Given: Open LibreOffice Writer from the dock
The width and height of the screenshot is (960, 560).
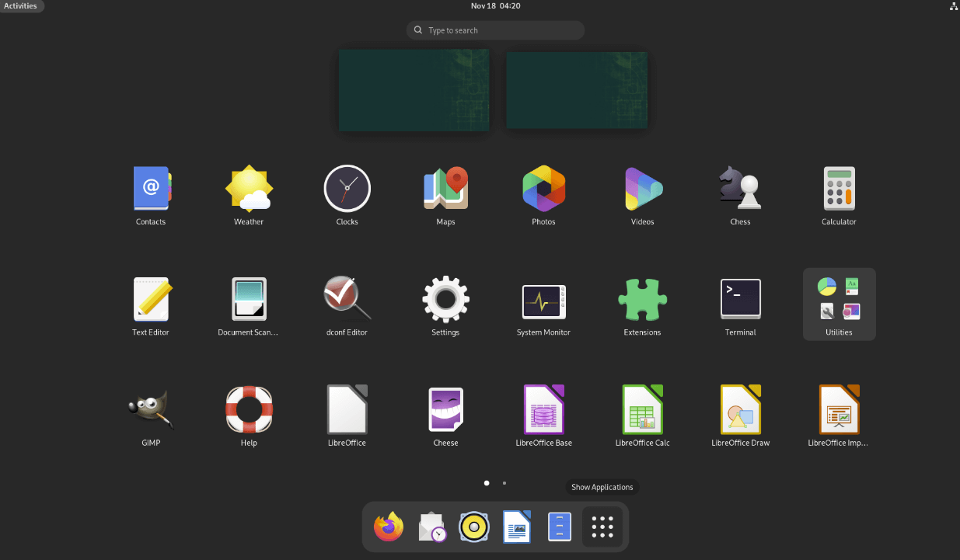Looking at the screenshot, I should (x=517, y=527).
